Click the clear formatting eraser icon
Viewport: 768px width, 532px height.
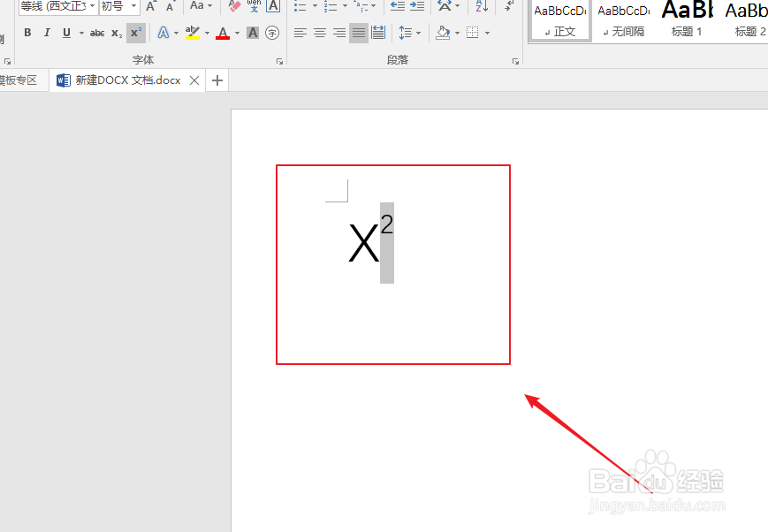(x=234, y=6)
